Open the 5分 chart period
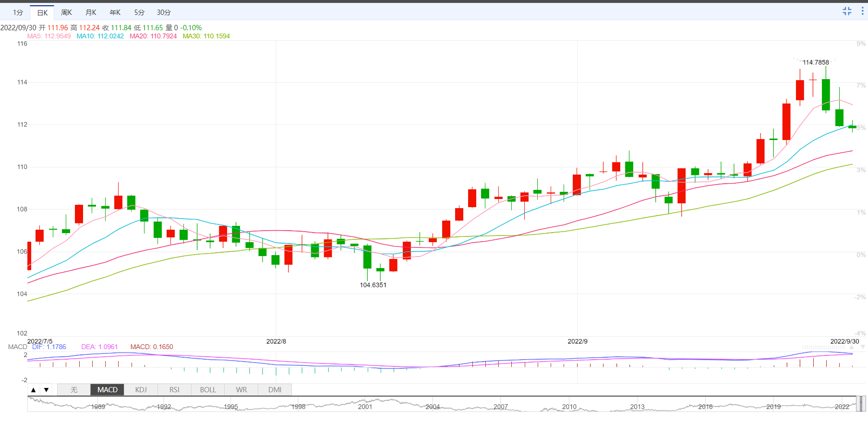This screenshot has height=422, width=868. pos(139,12)
